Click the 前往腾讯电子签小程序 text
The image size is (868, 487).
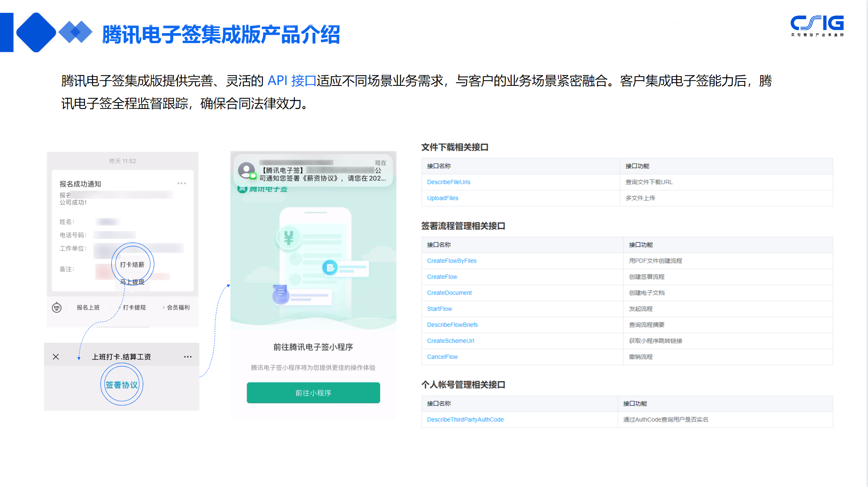313,347
